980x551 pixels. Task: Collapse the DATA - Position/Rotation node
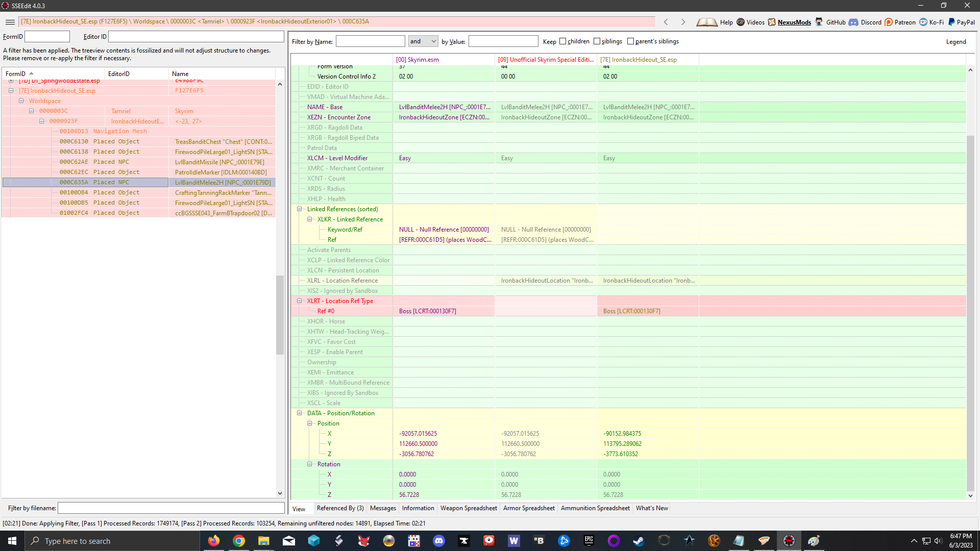pos(300,413)
